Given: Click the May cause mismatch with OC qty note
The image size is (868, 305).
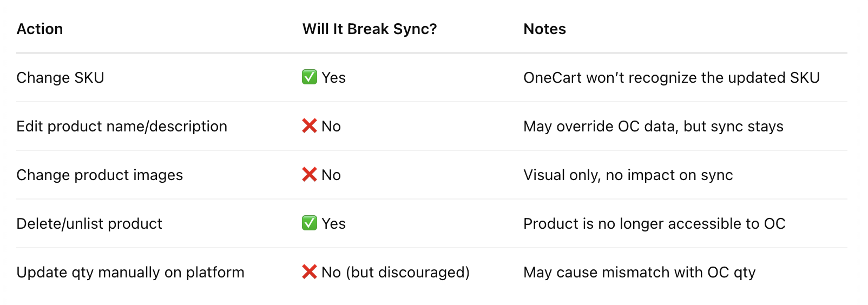Looking at the screenshot, I should tap(639, 273).
